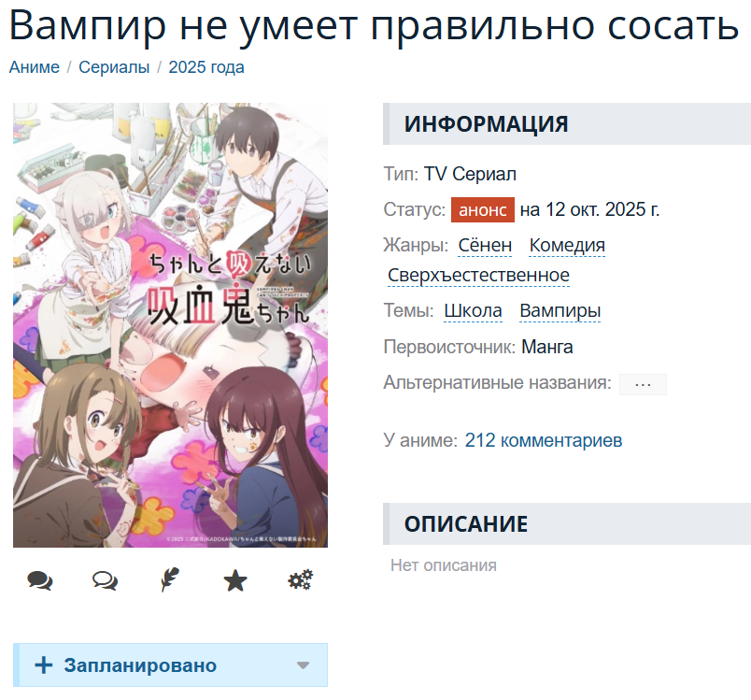Screen dimensions: 751x700
Task: Click the outlined speech bubbles icon
Action: (x=105, y=580)
